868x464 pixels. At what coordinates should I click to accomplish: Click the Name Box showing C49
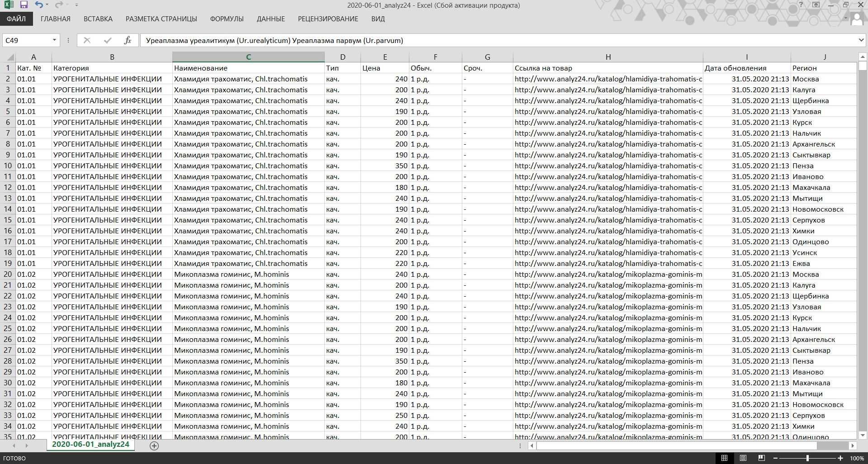tap(26, 40)
